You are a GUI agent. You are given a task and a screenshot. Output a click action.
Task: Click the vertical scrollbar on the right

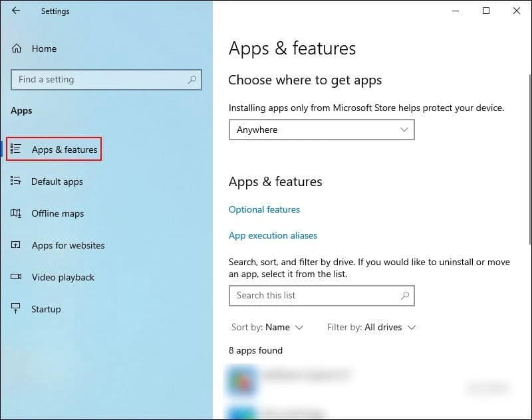point(529,159)
